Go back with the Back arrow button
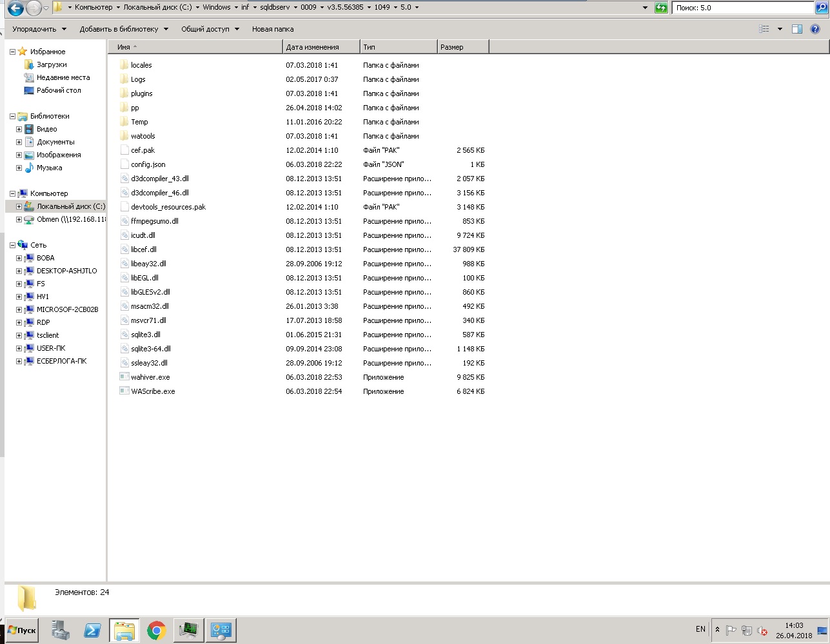This screenshot has width=830, height=644. (x=15, y=8)
